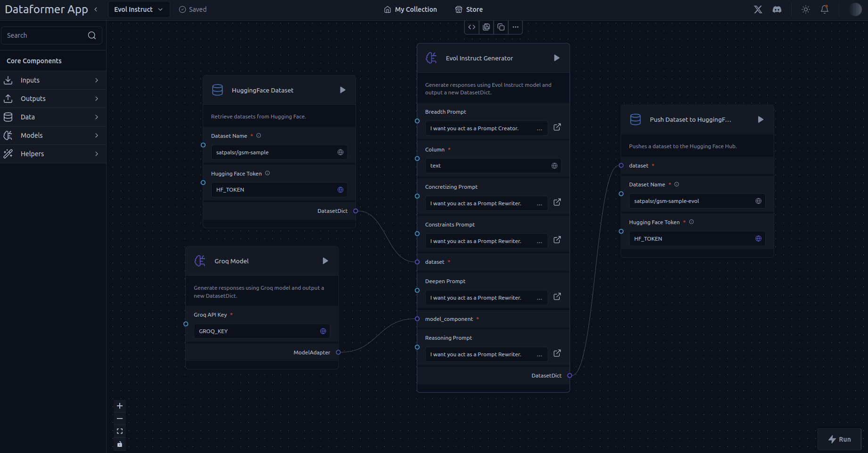This screenshot has width=868, height=453.
Task: Click Core Components heading
Action: point(34,61)
